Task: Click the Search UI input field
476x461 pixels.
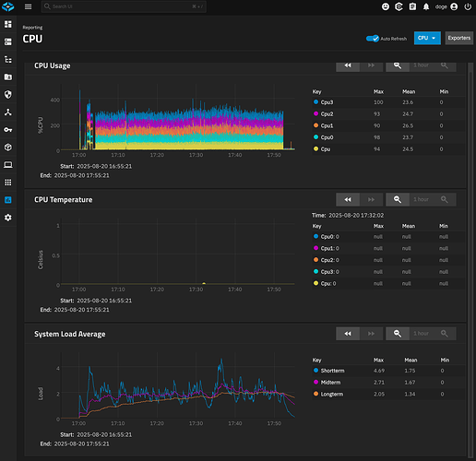Action: pos(124,6)
